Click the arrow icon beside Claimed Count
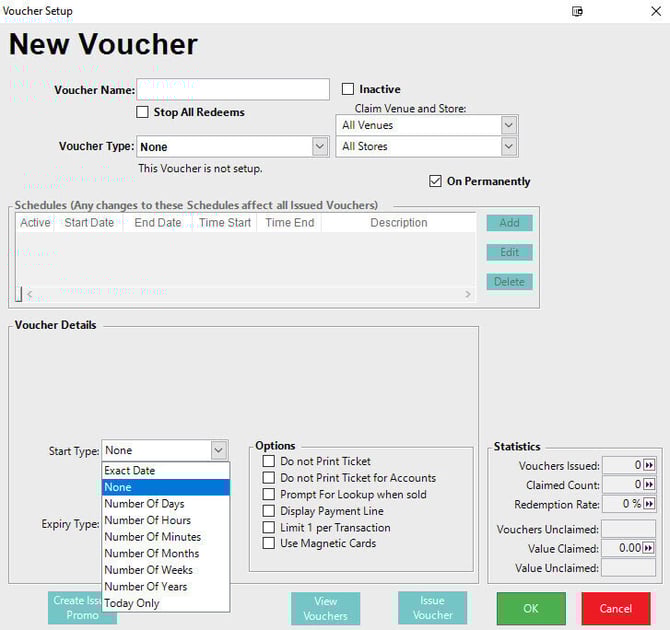The image size is (670, 630). pyautogui.click(x=649, y=485)
